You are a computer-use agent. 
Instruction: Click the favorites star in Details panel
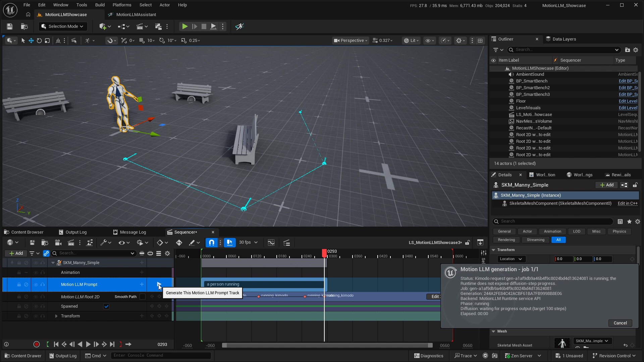(629, 222)
